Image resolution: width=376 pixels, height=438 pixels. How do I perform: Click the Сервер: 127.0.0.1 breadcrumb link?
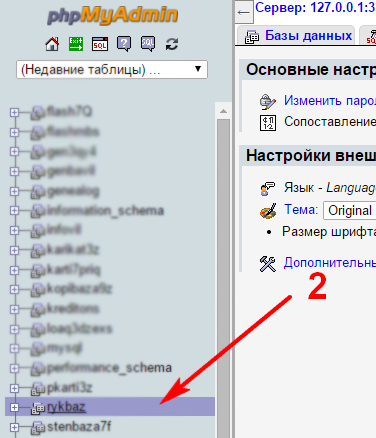(315, 7)
